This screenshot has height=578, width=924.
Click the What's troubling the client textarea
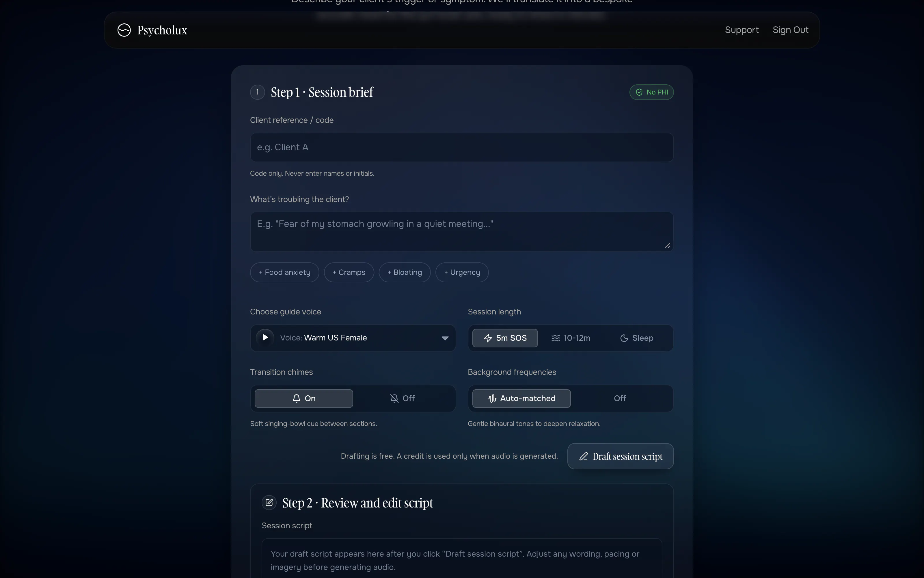(x=462, y=232)
